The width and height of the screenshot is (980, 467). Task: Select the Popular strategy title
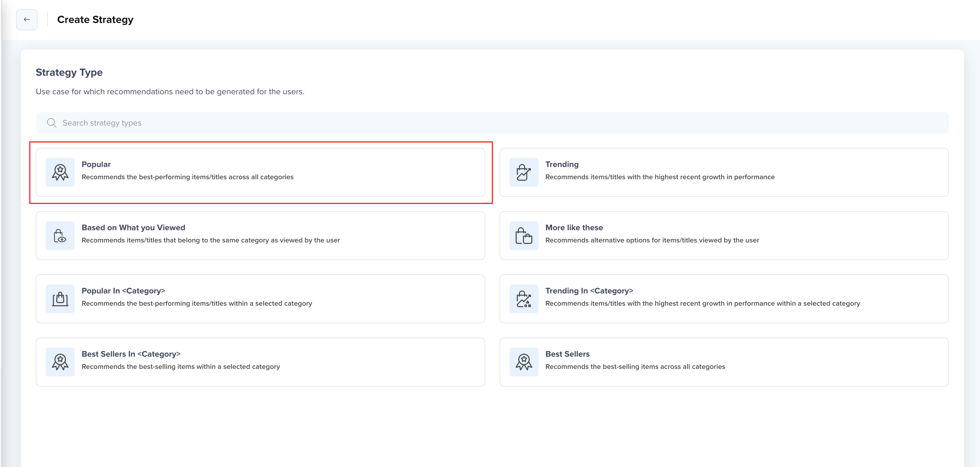pos(96,164)
